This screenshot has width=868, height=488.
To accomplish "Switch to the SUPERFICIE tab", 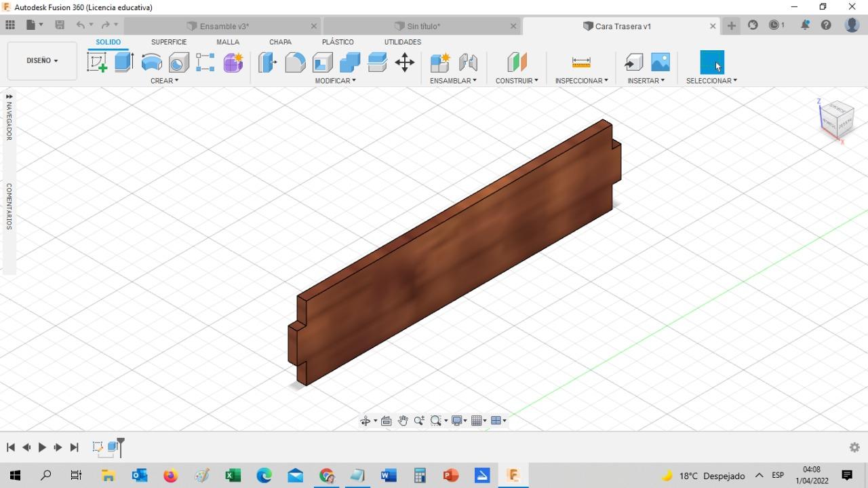I will pyautogui.click(x=169, y=42).
